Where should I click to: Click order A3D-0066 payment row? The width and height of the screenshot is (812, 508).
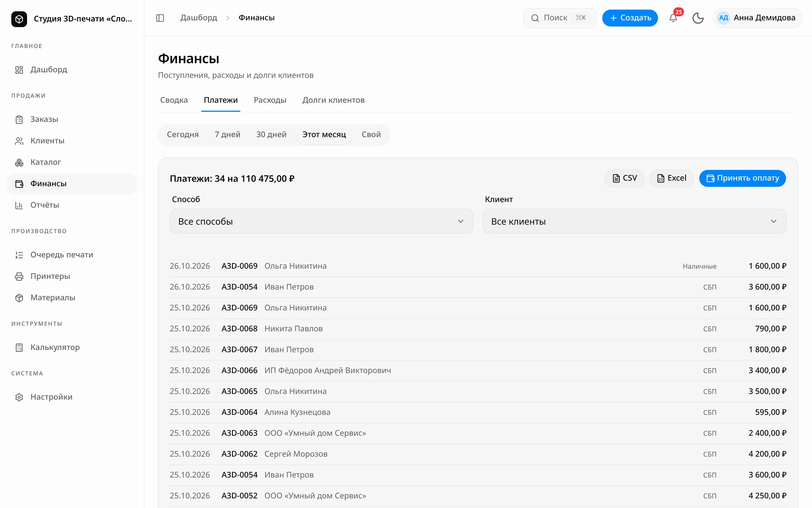tap(478, 370)
